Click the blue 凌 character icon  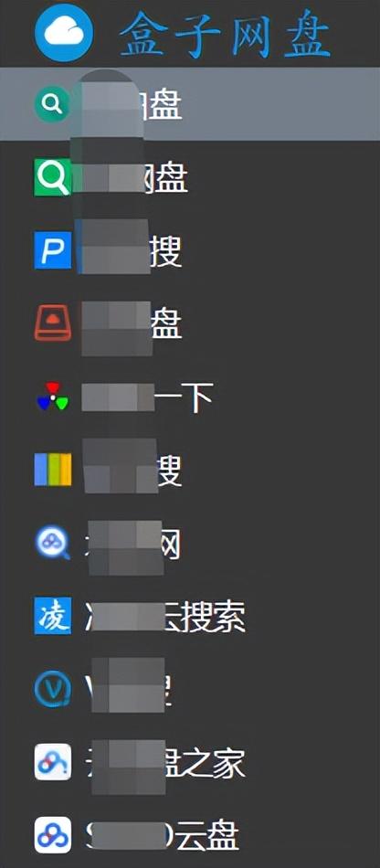53,616
